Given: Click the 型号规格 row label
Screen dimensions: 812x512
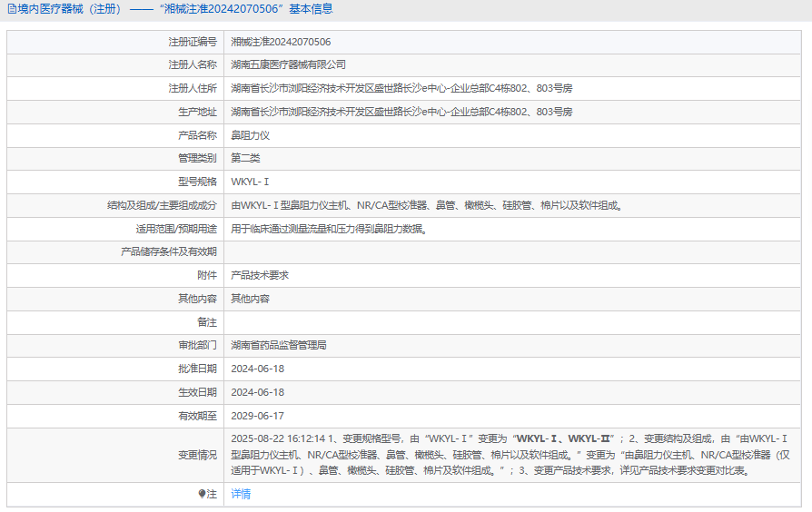Looking at the screenshot, I should point(197,182).
